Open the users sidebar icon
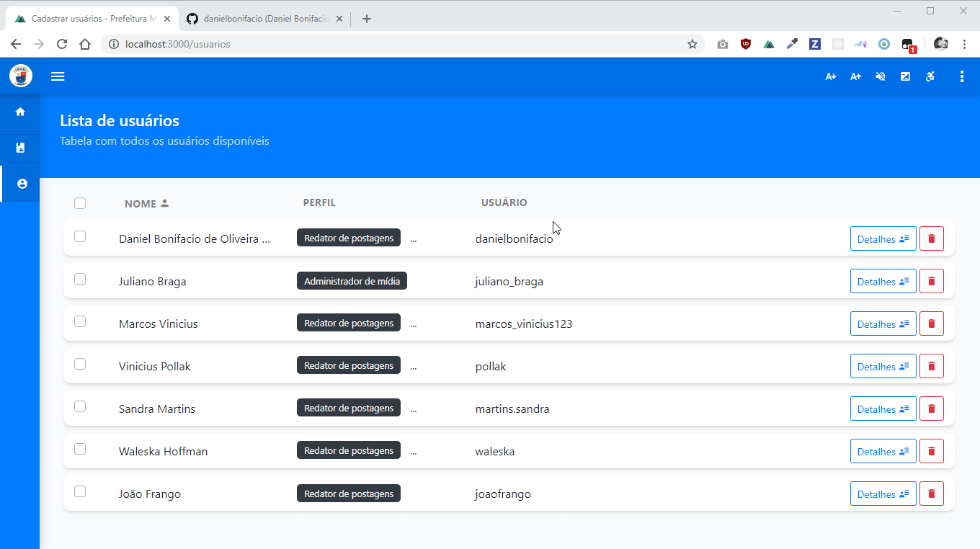 tap(22, 184)
